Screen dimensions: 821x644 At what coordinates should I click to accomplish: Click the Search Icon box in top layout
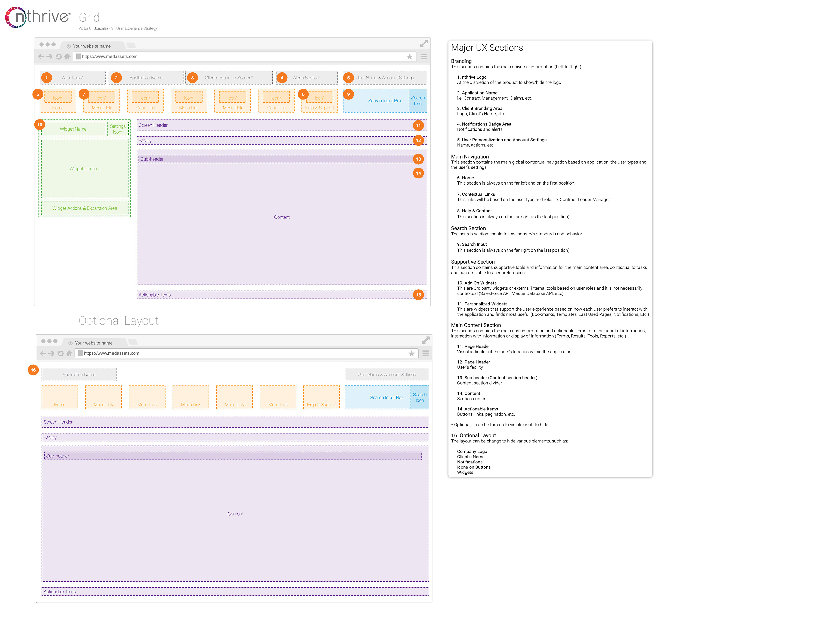418,101
